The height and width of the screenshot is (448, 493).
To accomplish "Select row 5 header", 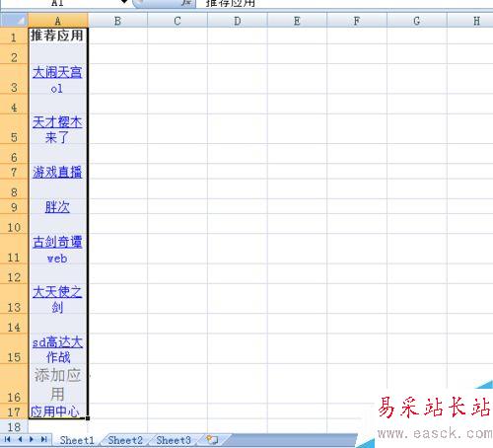I will point(14,129).
